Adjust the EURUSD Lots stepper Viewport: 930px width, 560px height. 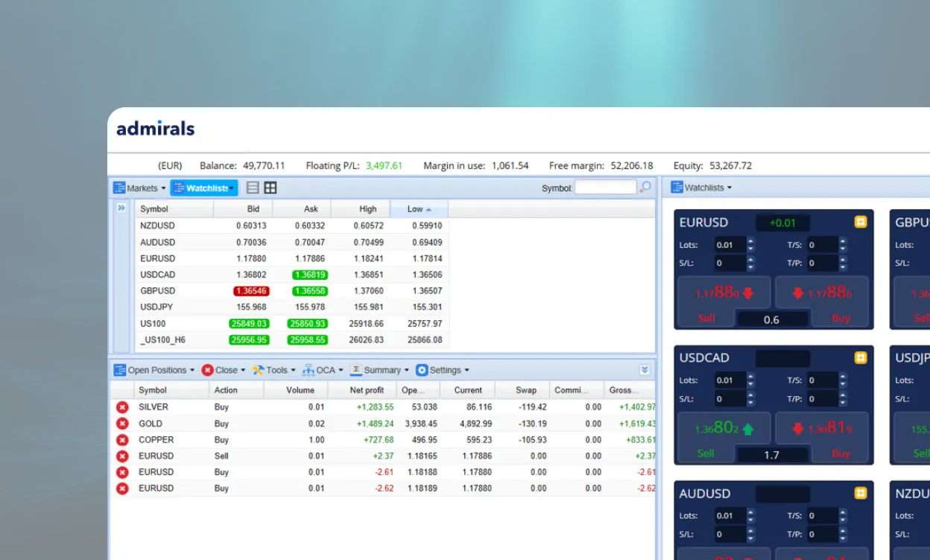click(x=750, y=245)
